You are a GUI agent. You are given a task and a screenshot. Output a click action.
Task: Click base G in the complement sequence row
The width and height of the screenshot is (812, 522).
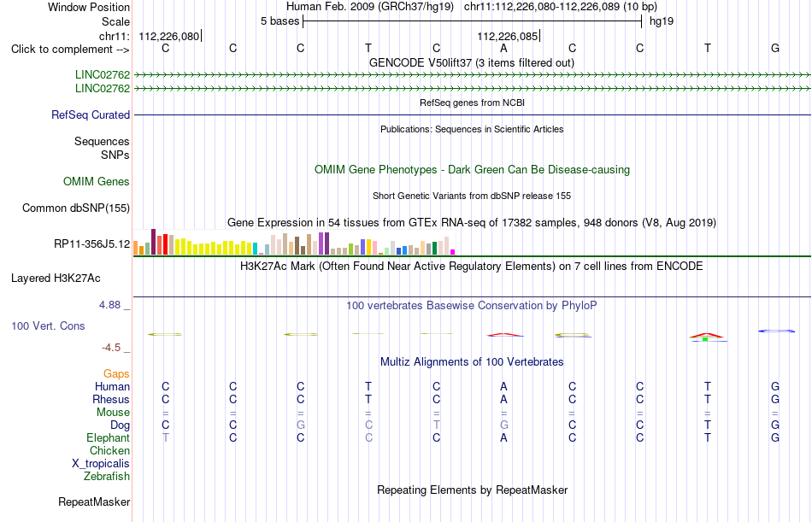tap(775, 48)
